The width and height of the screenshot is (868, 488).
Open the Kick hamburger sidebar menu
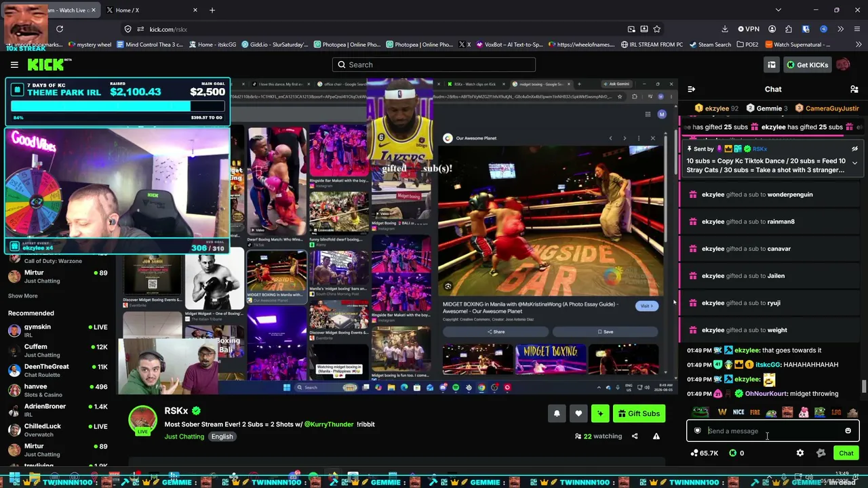14,64
